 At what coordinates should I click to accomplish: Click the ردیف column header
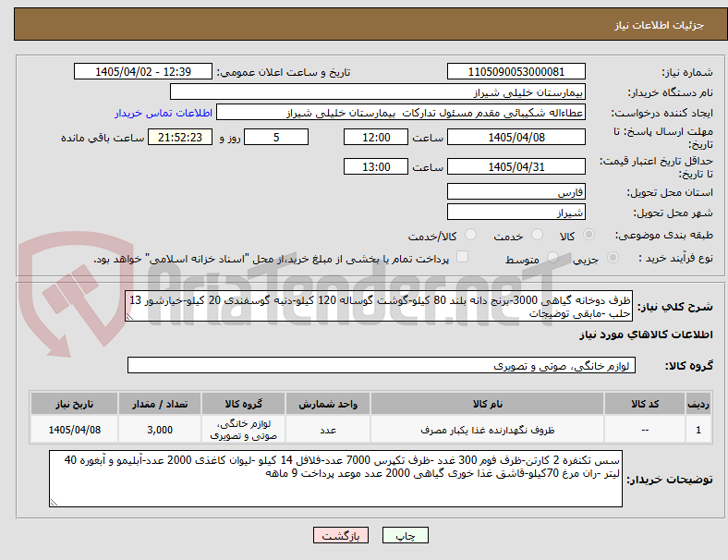698,404
